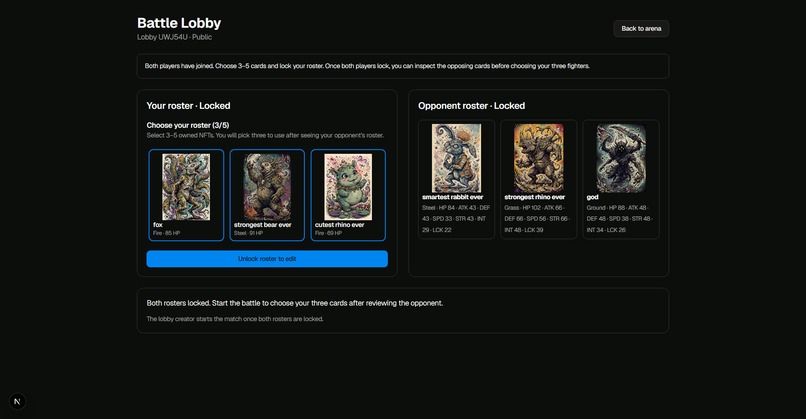Click the fox card name label
The height and width of the screenshot is (419, 806).
tap(158, 225)
